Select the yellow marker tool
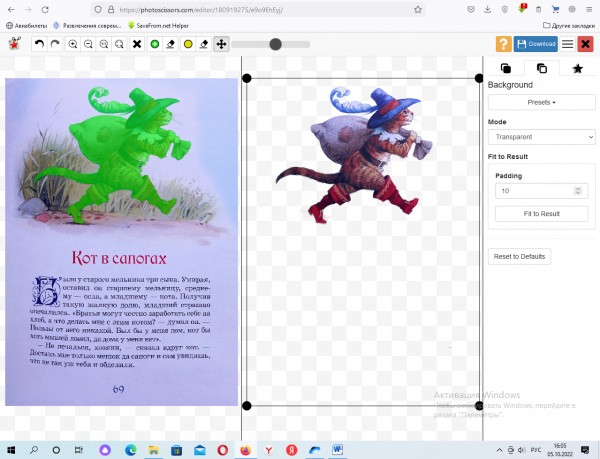The image size is (600, 459). 188,44
